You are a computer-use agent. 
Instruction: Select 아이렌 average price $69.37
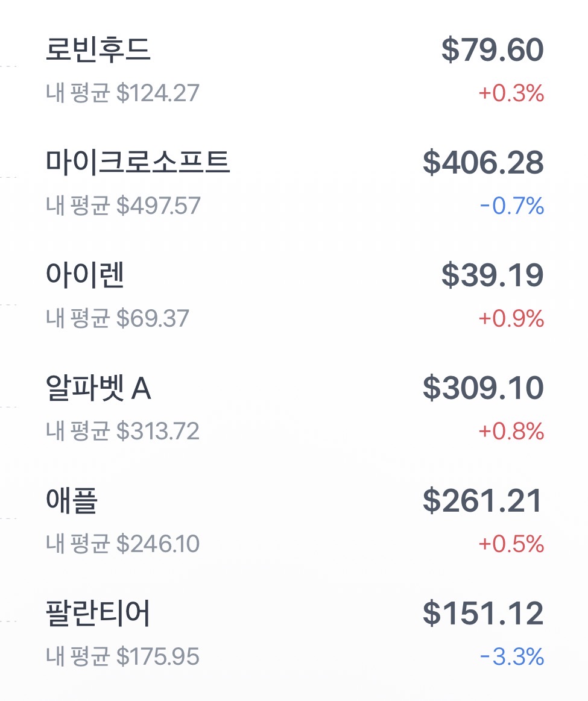[x=118, y=318]
